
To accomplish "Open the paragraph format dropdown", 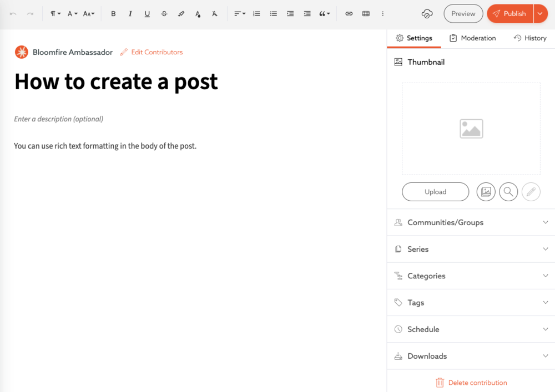I will pos(55,14).
